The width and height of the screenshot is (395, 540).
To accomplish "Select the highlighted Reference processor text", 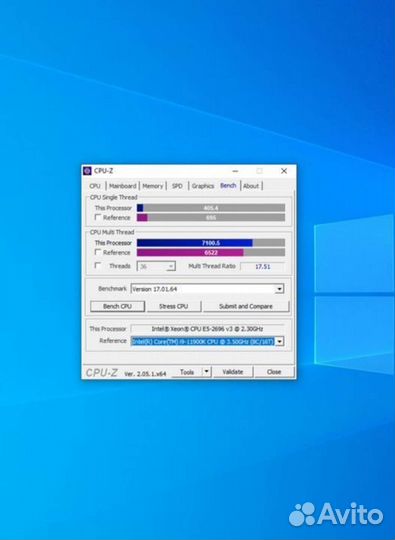I will (203, 342).
